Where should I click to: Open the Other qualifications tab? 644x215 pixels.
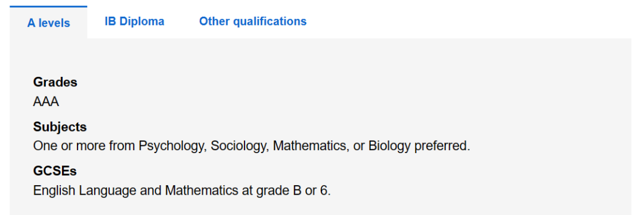pos(253,21)
